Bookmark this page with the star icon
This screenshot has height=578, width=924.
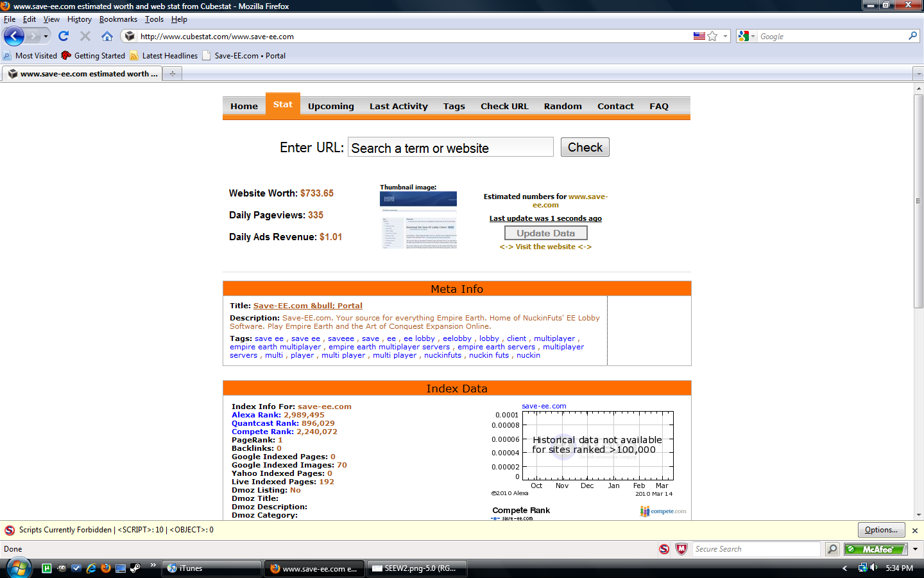click(x=712, y=36)
